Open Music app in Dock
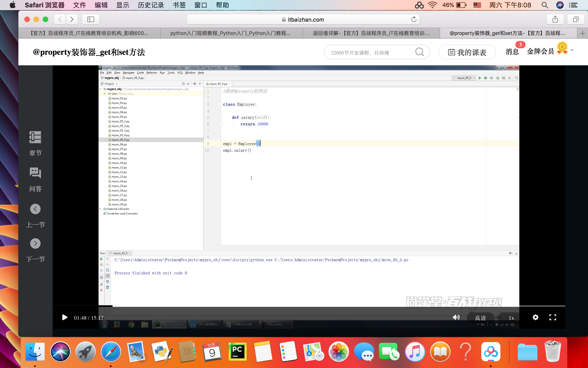The image size is (588, 368). 415,351
